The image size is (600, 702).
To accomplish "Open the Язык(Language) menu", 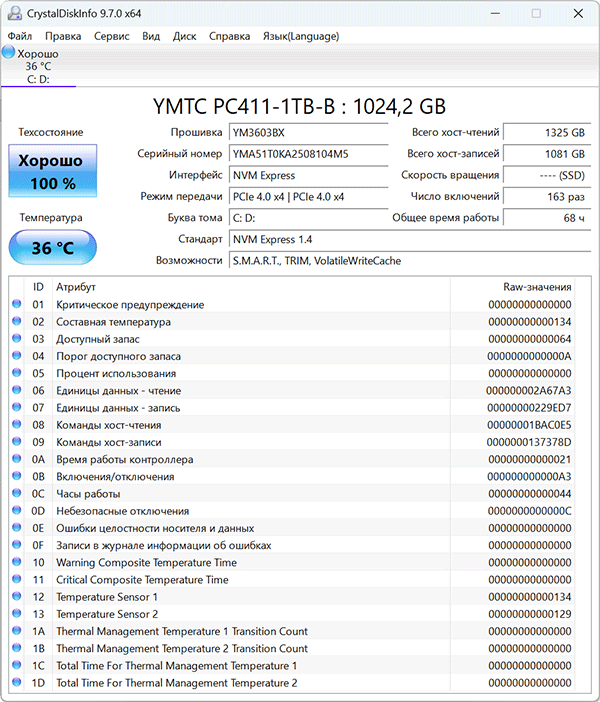I will point(301,36).
